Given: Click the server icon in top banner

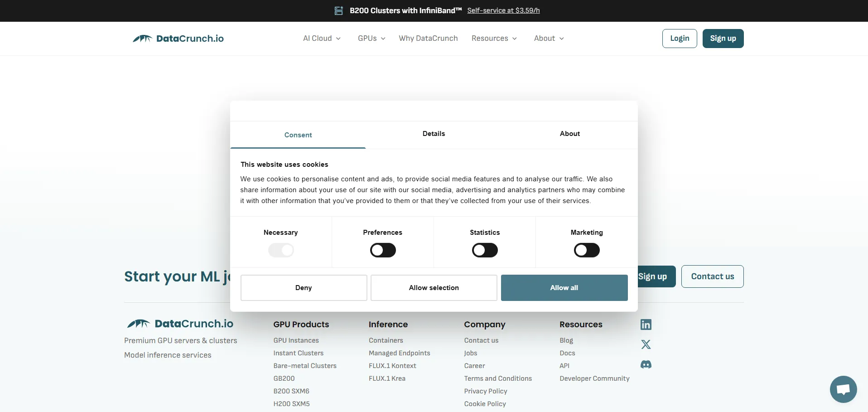Looking at the screenshot, I should coord(338,11).
